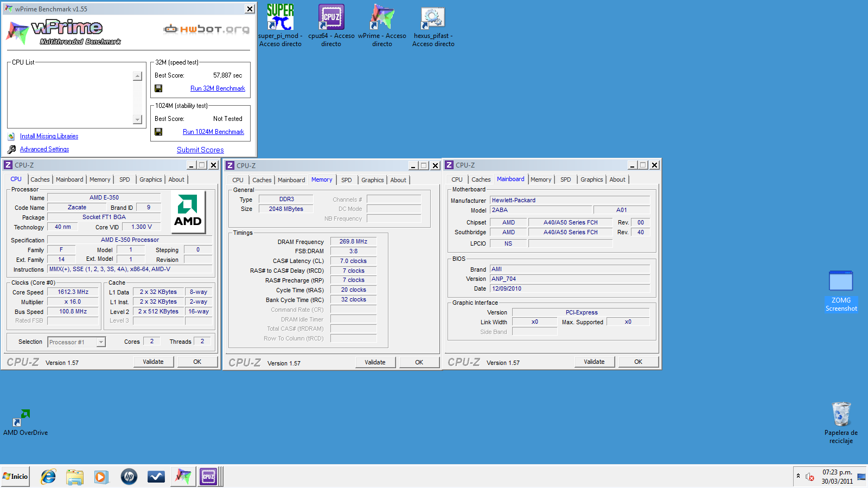
Task: Click the CPU-Z taskbar icon
Action: pos(208,477)
